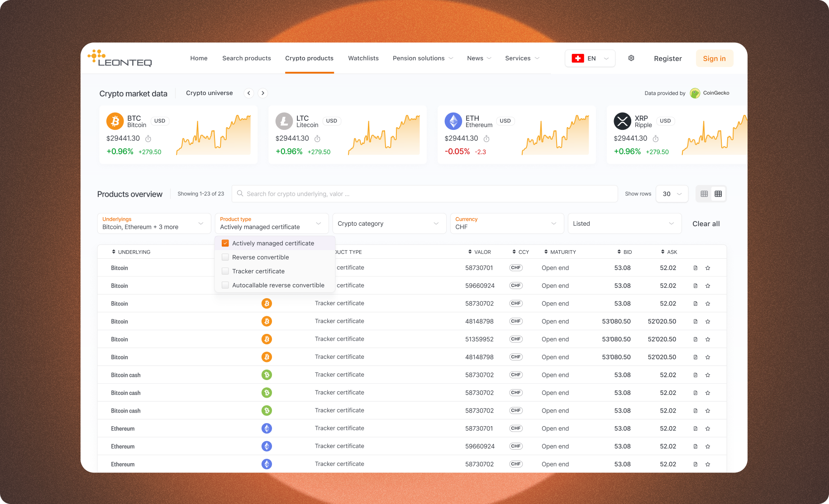Click the next arrow beside Crypto universe
The height and width of the screenshot is (504, 829).
(263, 93)
